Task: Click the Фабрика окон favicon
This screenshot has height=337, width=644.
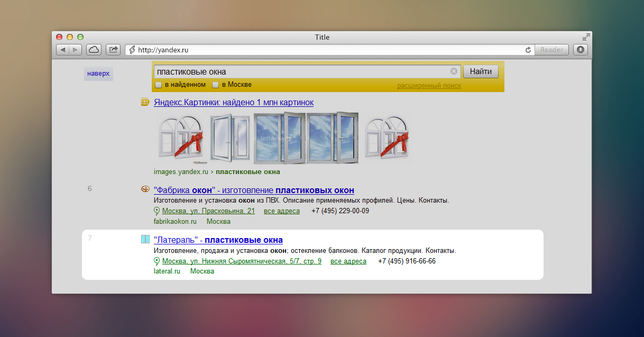Action: [x=145, y=189]
